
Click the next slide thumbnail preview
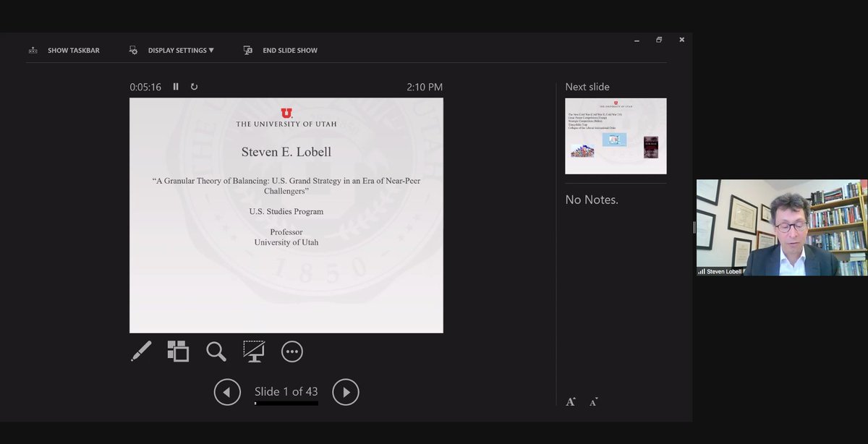616,136
